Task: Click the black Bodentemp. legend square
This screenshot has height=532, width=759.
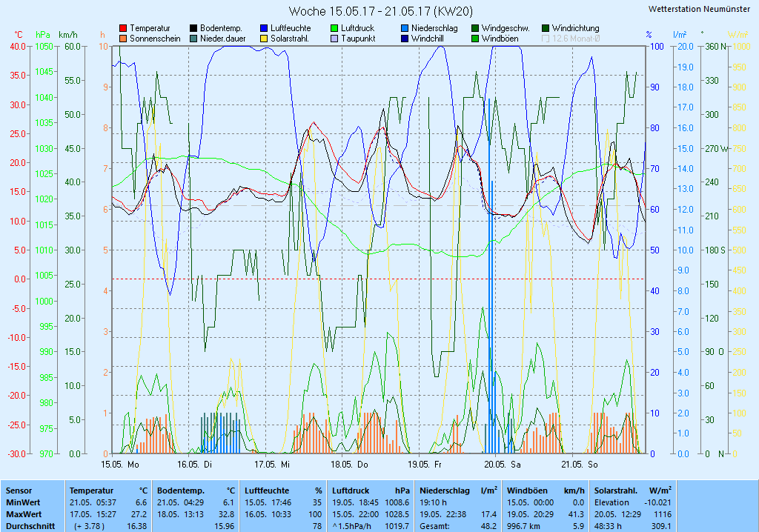Action: [193, 28]
